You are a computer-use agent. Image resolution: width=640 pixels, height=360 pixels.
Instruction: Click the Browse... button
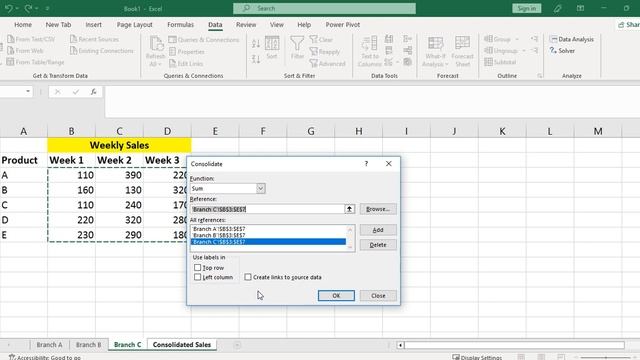click(378, 209)
